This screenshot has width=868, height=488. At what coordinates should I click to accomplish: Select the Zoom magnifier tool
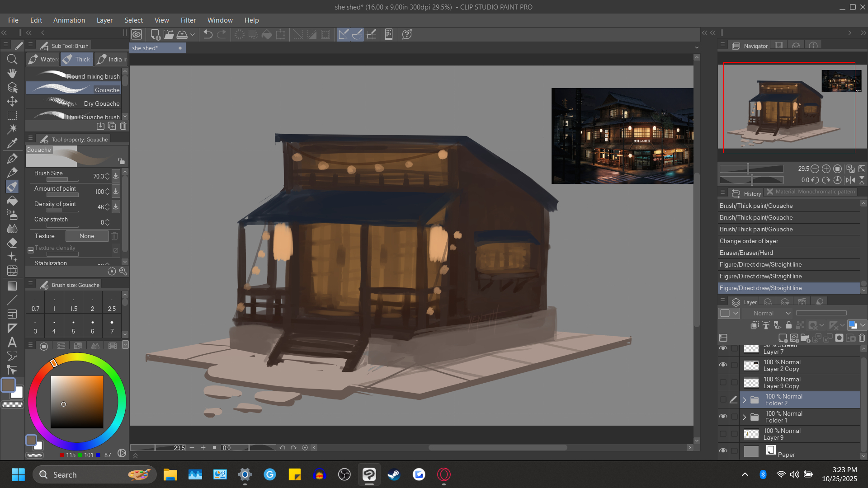tap(12, 59)
